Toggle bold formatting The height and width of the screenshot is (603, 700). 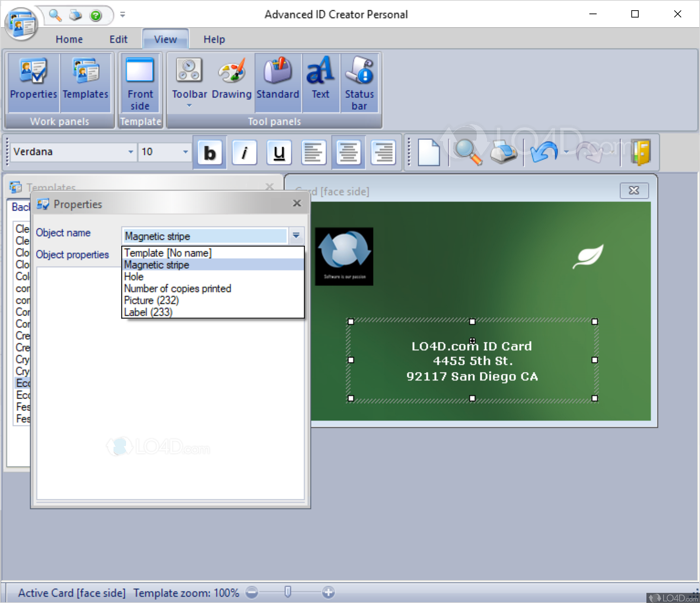click(x=210, y=153)
